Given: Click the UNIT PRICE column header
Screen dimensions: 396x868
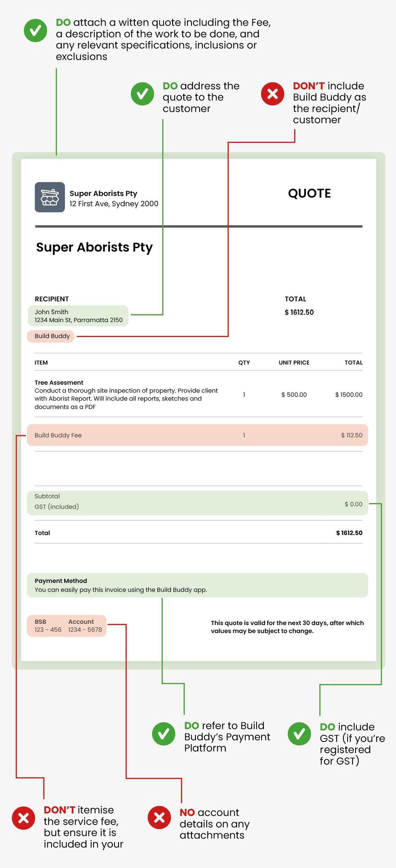Looking at the screenshot, I should coord(294,363).
